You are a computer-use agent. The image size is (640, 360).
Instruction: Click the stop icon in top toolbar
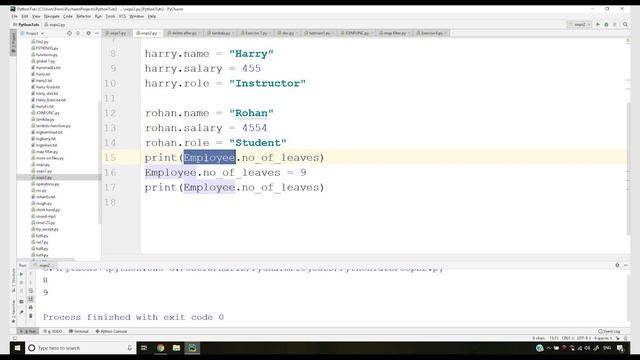pos(615,24)
